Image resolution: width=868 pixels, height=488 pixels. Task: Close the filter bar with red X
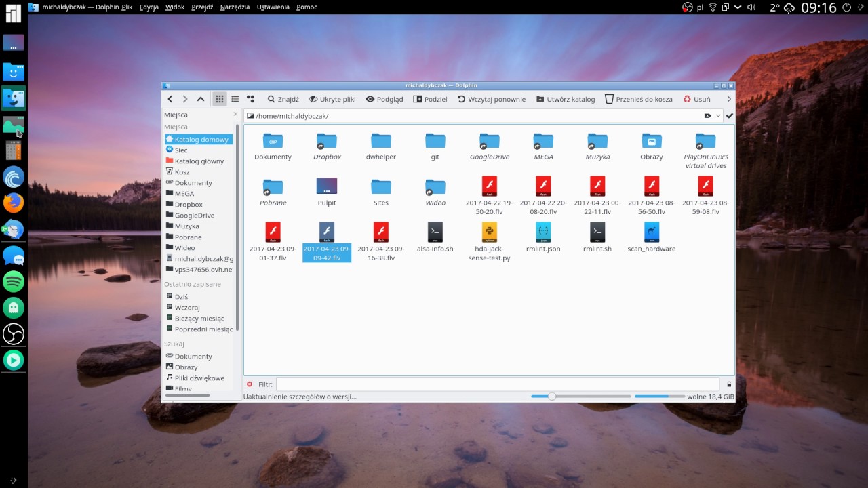pyautogui.click(x=250, y=384)
